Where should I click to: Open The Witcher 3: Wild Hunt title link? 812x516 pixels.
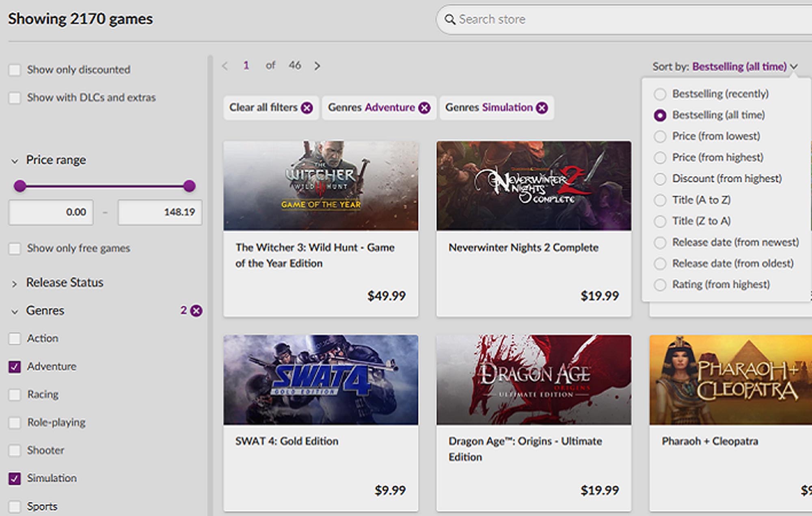[315, 256]
